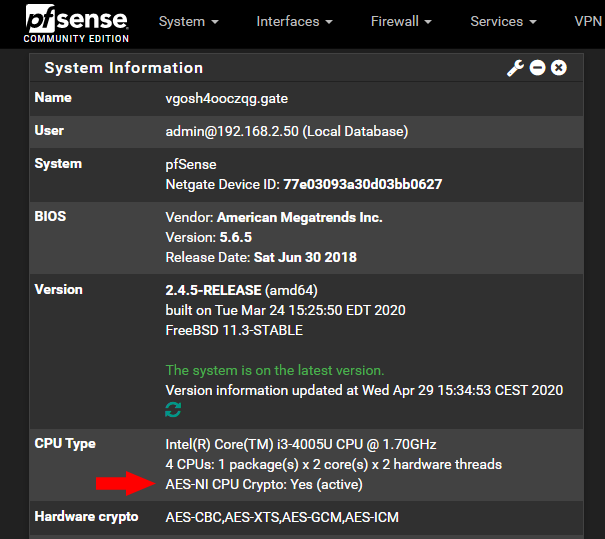Click the Hardware crypto row label
This screenshot has width=605, height=539.
click(86, 517)
